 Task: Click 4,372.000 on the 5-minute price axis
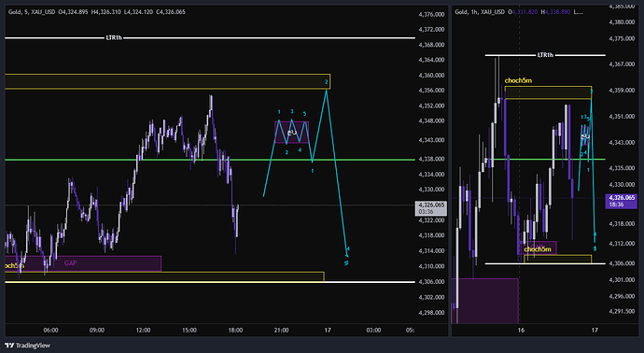tap(431, 29)
